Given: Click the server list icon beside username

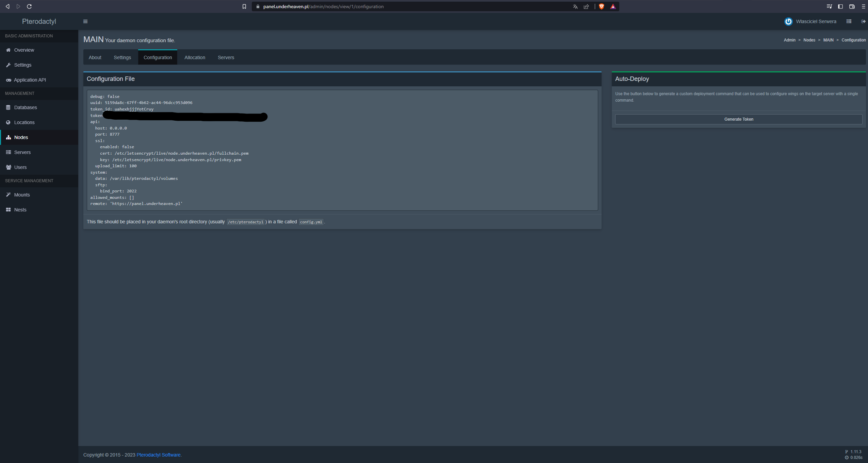Looking at the screenshot, I should (849, 21).
